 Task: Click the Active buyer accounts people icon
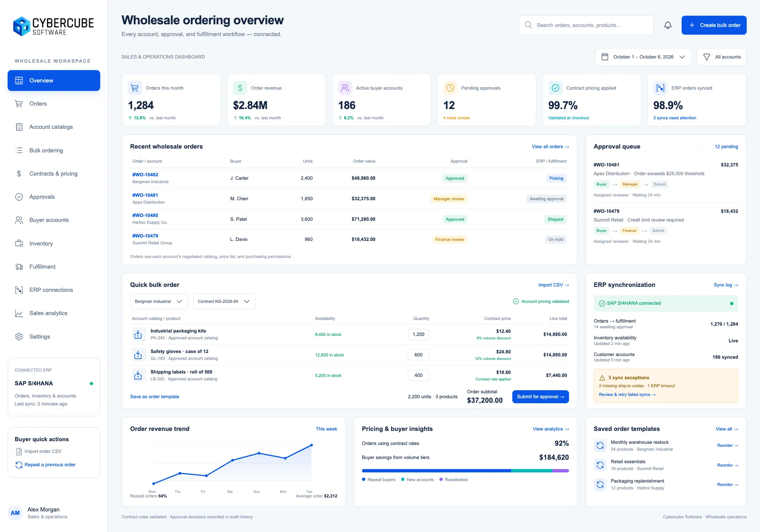[345, 88]
